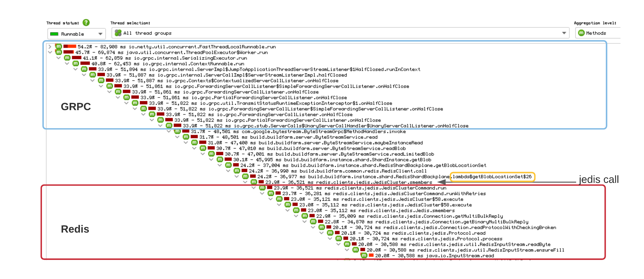Click the green method icon beside FastThreadLocalRunnable.run

point(58,47)
